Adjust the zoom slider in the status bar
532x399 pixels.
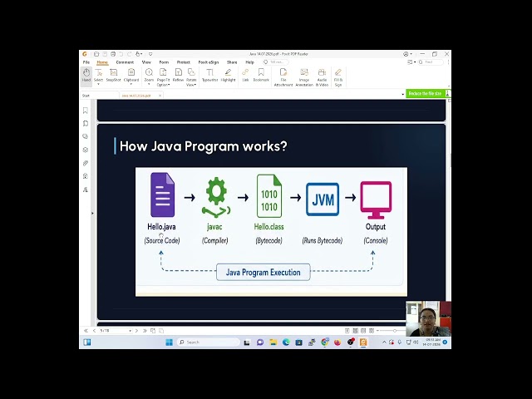click(x=394, y=331)
